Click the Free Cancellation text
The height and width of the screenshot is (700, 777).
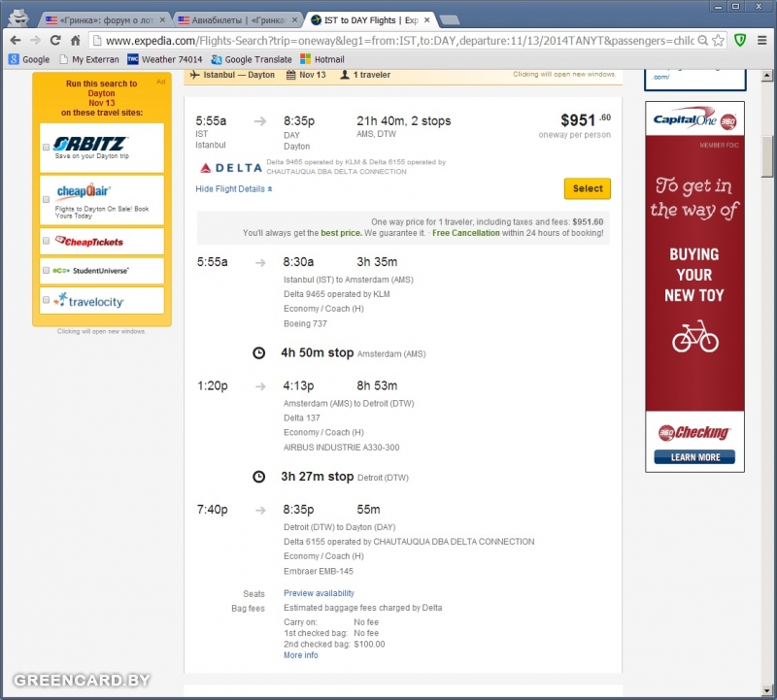click(466, 233)
